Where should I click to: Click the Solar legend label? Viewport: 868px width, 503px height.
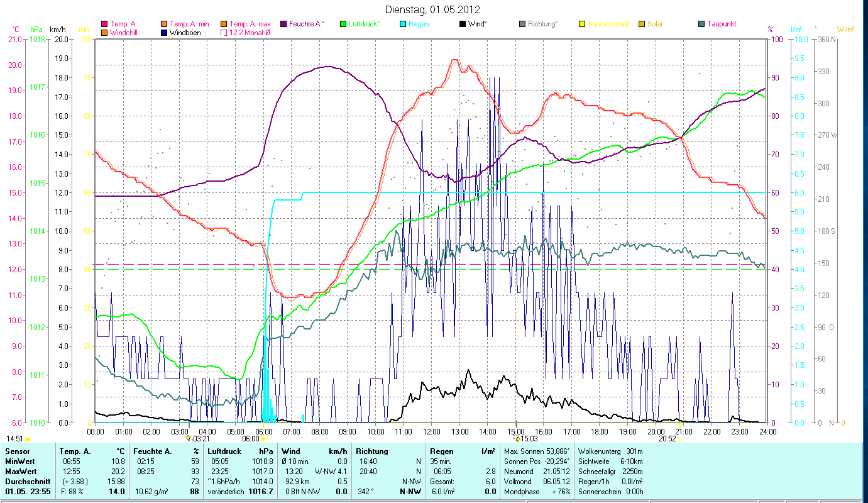pyautogui.click(x=655, y=24)
